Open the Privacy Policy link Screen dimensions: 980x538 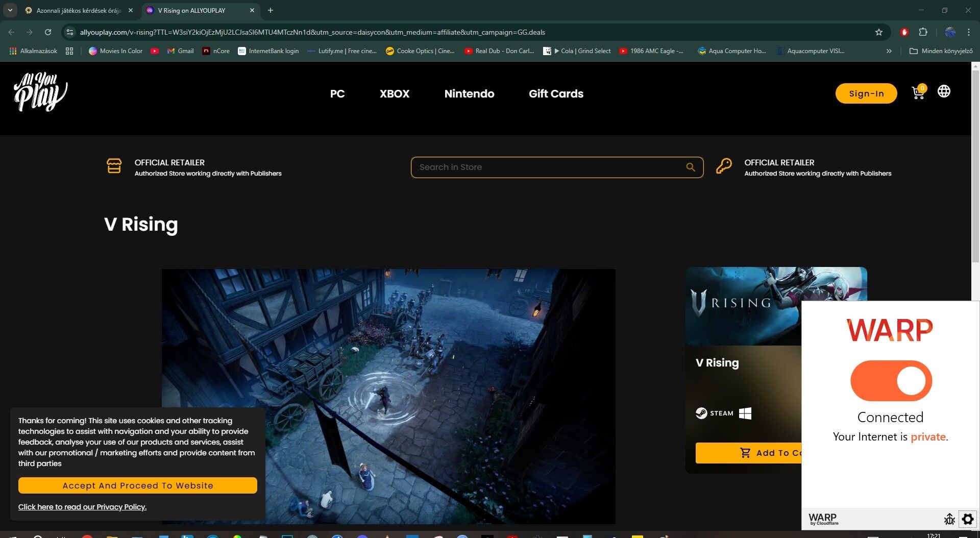[82, 507]
